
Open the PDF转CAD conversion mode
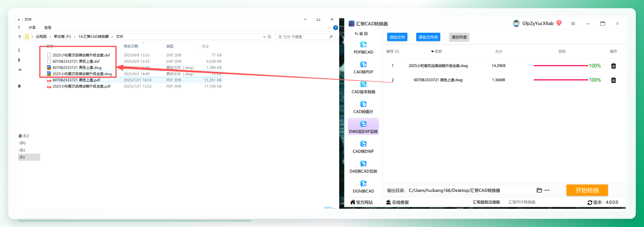363,48
